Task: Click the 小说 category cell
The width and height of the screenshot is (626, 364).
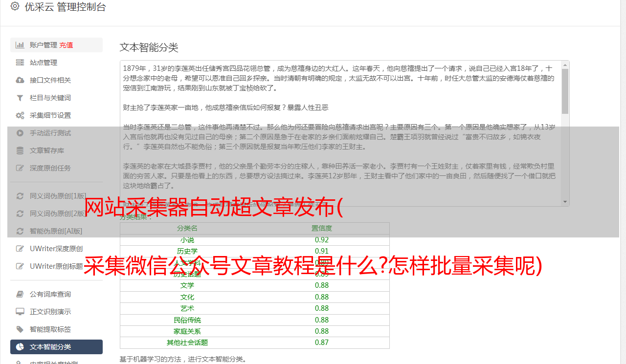Action: point(187,240)
